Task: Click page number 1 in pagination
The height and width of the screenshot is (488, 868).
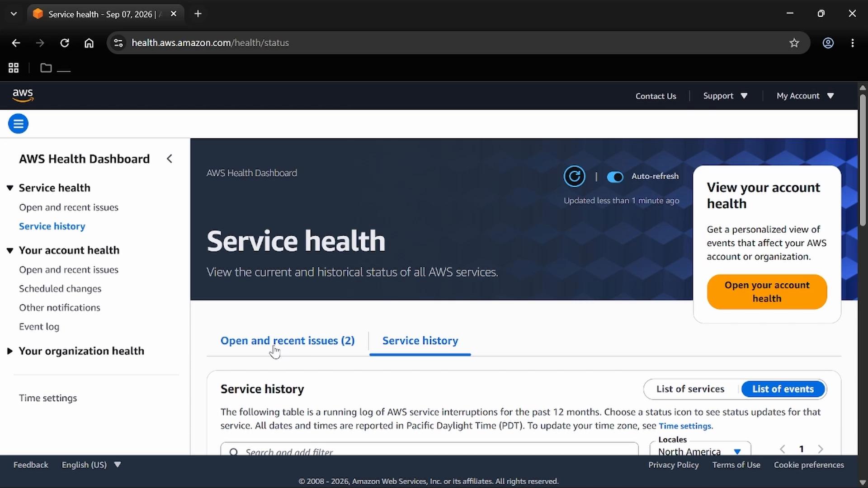Action: (x=802, y=449)
